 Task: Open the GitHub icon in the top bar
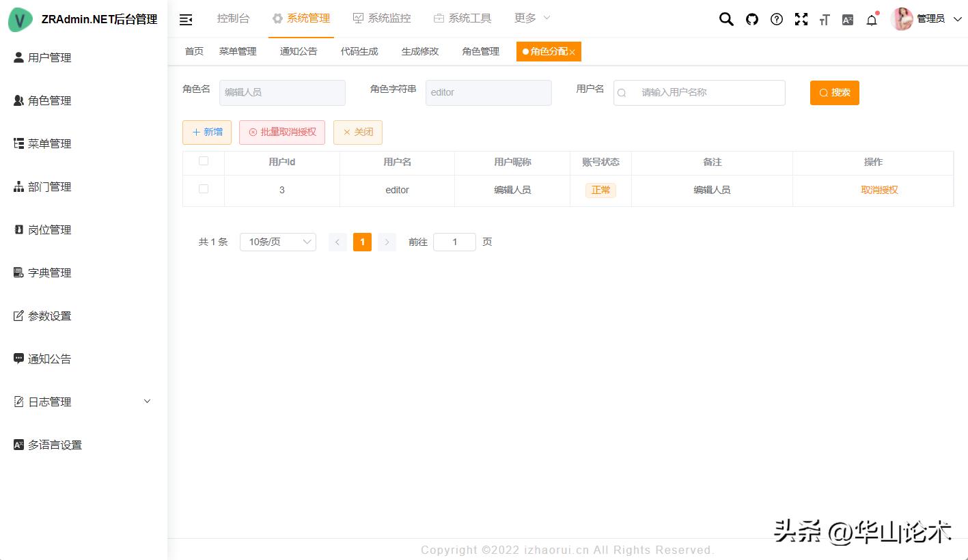(751, 20)
